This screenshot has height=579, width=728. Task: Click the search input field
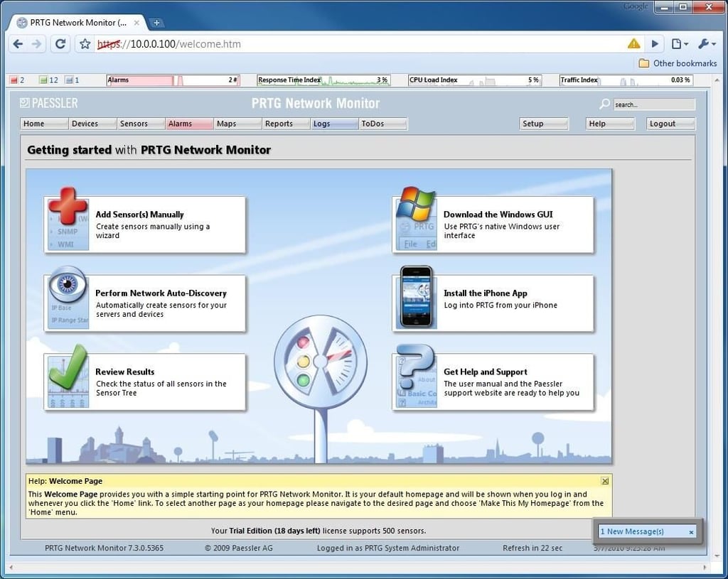654,104
